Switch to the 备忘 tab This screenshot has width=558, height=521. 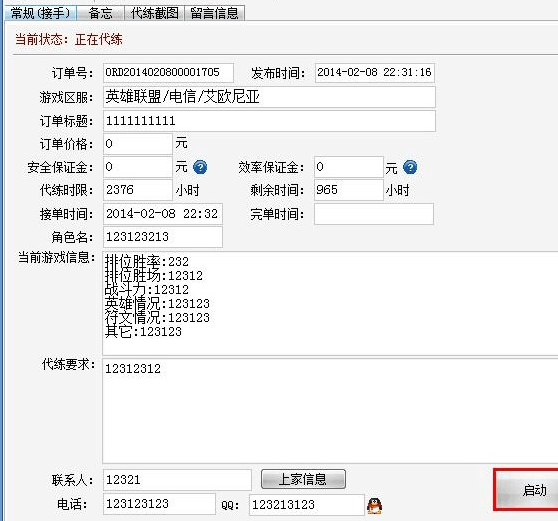coord(101,13)
